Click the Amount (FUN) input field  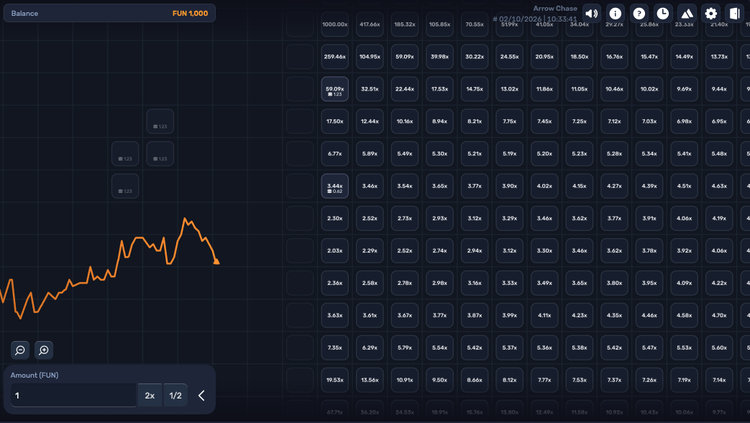coord(73,395)
